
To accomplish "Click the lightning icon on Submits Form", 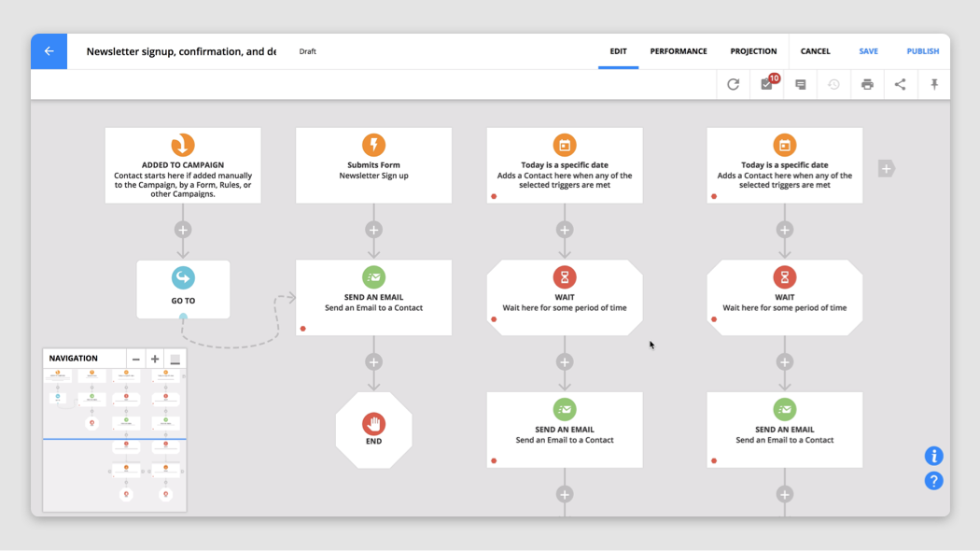I will point(373,143).
